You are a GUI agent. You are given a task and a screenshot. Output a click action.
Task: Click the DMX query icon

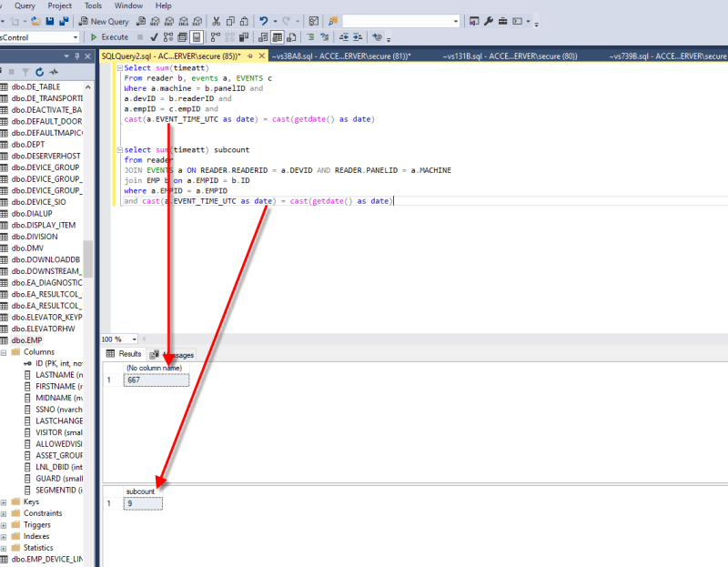pyautogui.click(x=169, y=21)
